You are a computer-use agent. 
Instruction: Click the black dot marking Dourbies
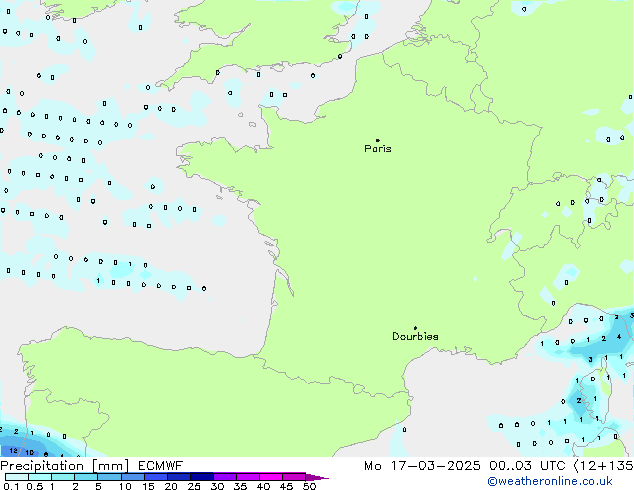click(415, 328)
